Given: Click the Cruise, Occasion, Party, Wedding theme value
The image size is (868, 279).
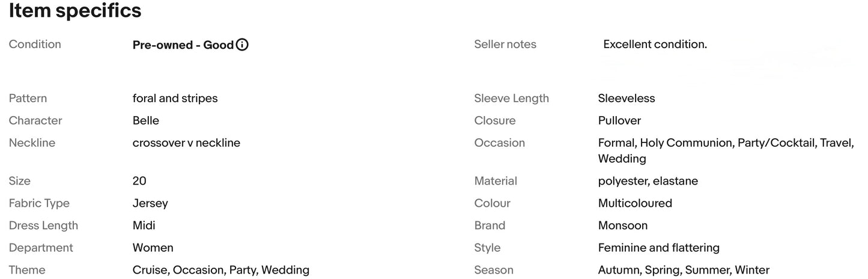Looking at the screenshot, I should point(221,270).
